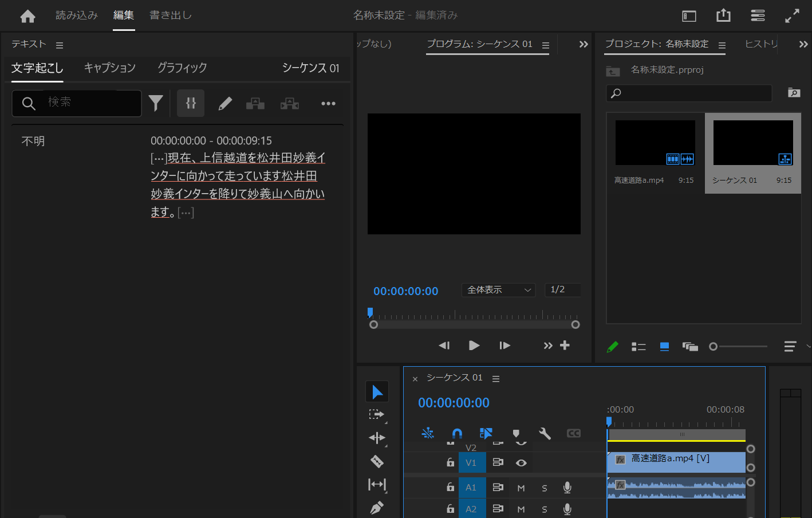Select the Razor tool
Image resolution: width=812 pixels, height=518 pixels.
click(x=377, y=461)
